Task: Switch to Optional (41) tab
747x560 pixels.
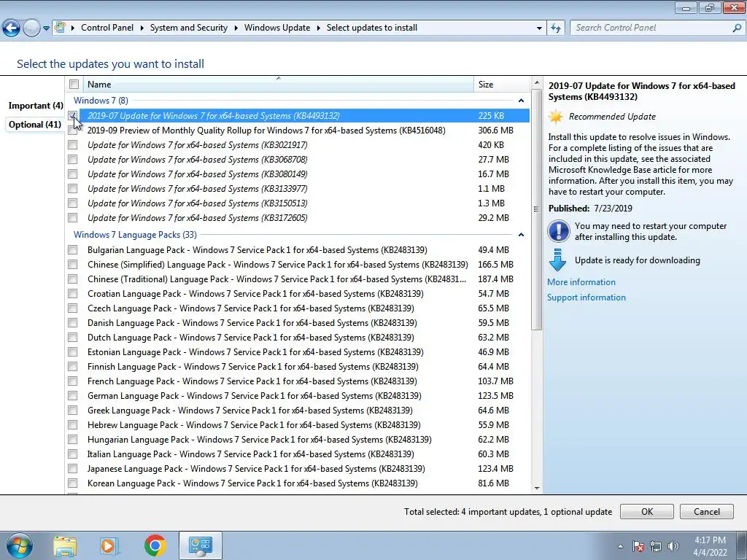Action: (x=35, y=125)
